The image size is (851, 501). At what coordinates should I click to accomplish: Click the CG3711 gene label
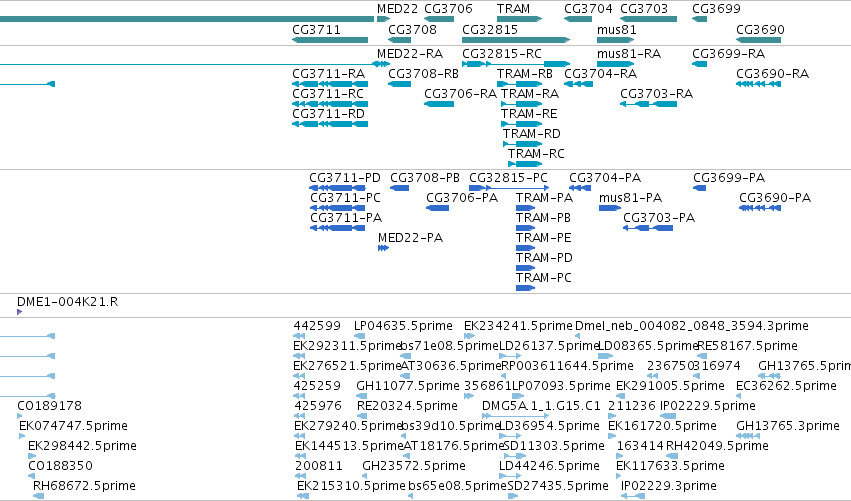pyautogui.click(x=316, y=30)
